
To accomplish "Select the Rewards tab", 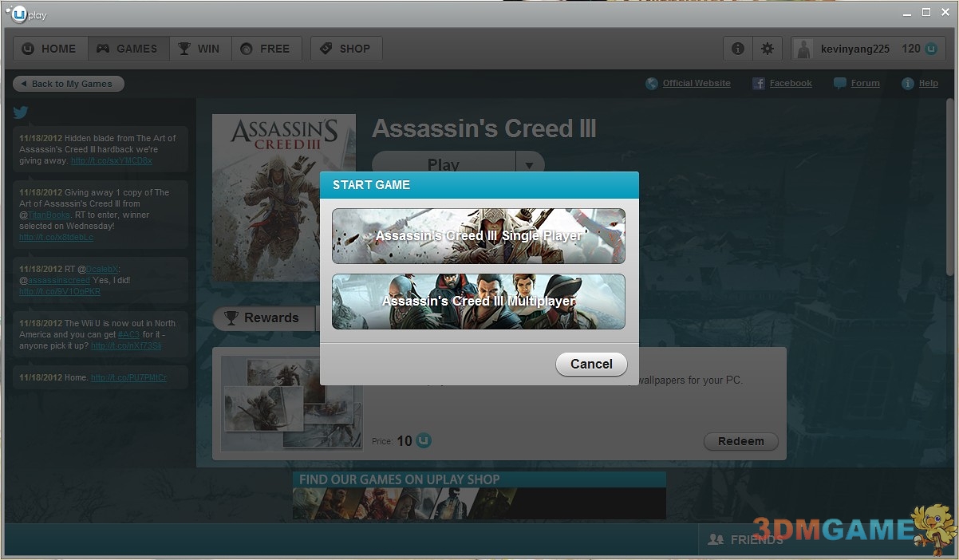I will pos(263,317).
